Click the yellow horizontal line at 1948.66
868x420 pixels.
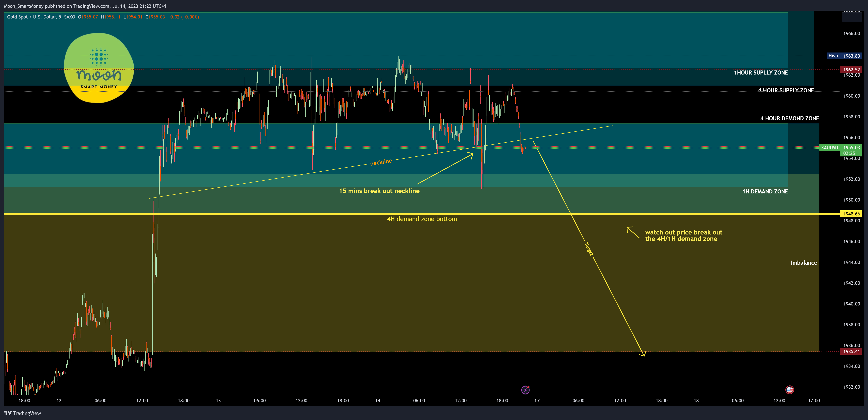pyautogui.click(x=422, y=214)
